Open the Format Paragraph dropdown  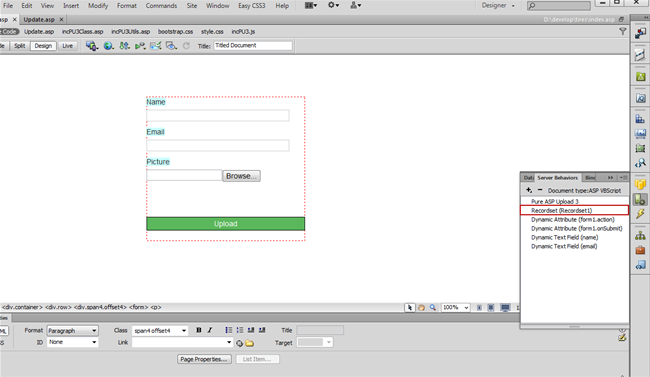[x=73, y=331]
